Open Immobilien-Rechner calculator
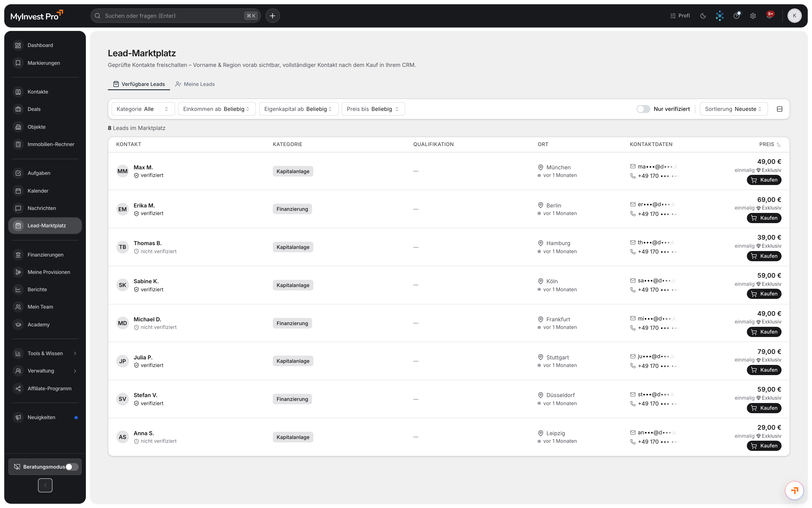This screenshot has height=508, width=812. point(45,144)
